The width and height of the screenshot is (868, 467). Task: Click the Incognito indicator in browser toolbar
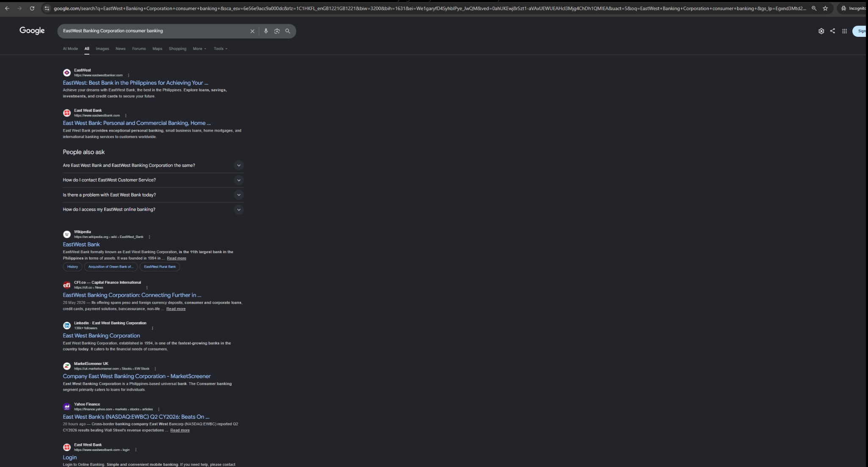tap(853, 8)
